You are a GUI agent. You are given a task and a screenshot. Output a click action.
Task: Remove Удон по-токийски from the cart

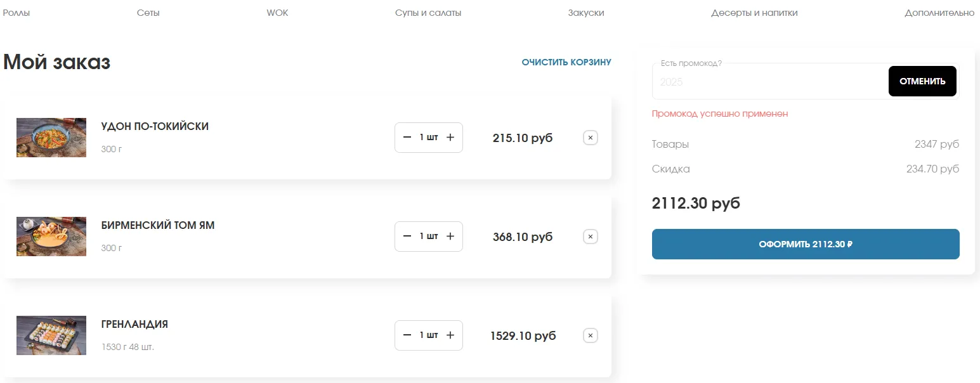click(x=590, y=138)
